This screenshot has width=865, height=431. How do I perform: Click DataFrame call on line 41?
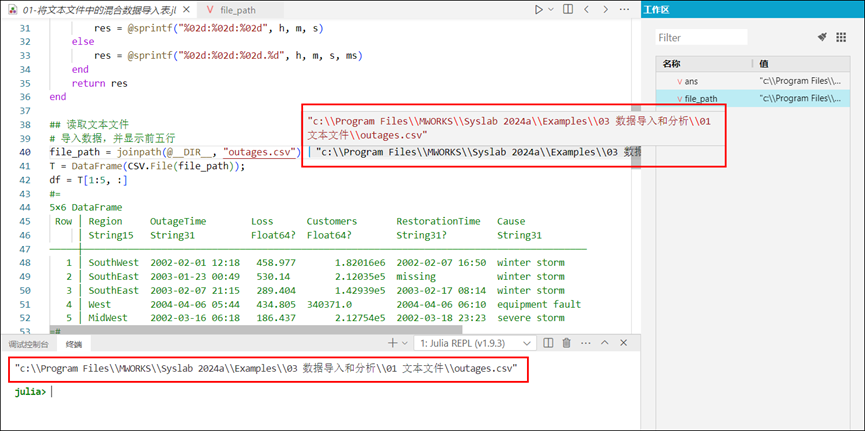point(97,166)
